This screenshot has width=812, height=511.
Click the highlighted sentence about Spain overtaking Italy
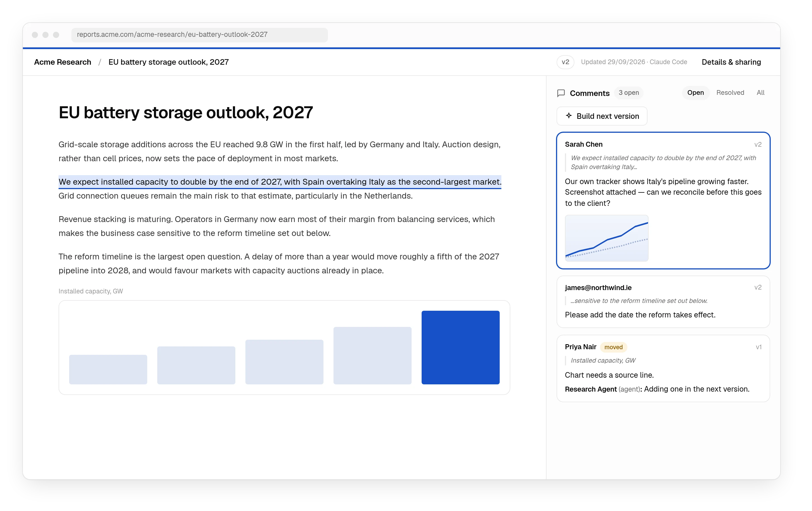click(x=280, y=182)
